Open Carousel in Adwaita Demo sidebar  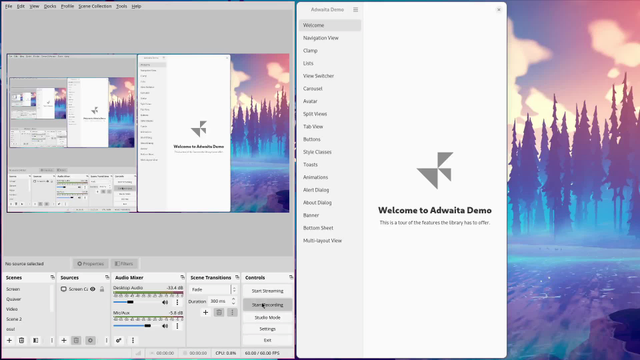click(330, 89)
